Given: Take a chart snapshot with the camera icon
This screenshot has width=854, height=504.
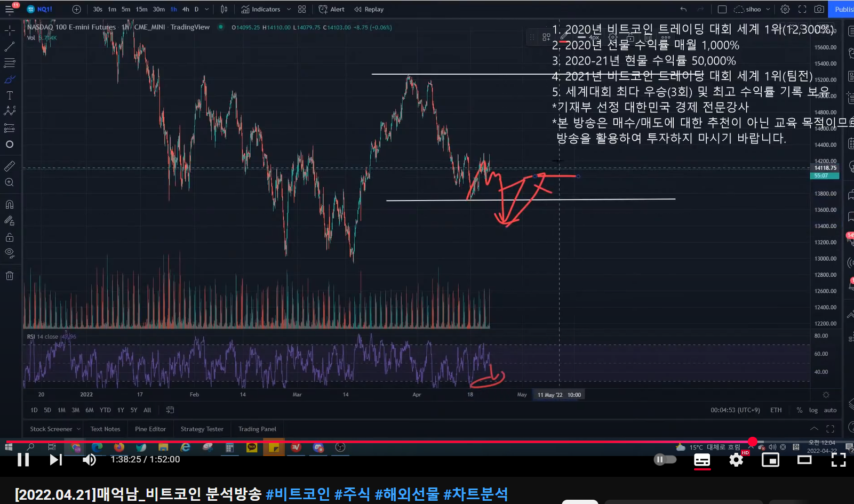Looking at the screenshot, I should tap(819, 9).
